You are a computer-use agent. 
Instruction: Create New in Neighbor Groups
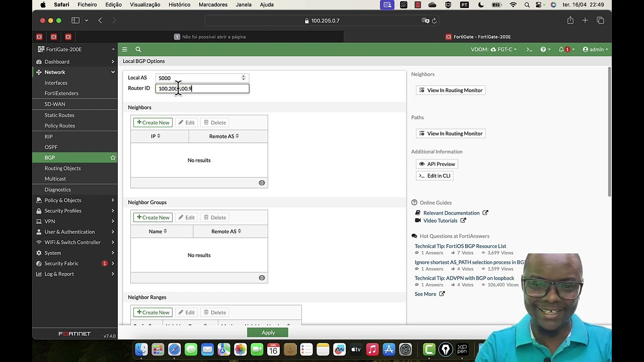tap(153, 218)
